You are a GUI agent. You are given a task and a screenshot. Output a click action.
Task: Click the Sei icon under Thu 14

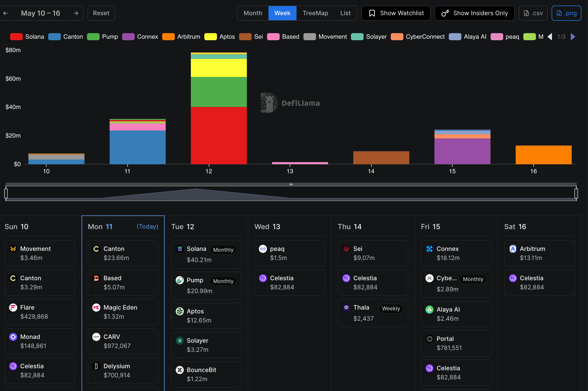pyautogui.click(x=346, y=249)
